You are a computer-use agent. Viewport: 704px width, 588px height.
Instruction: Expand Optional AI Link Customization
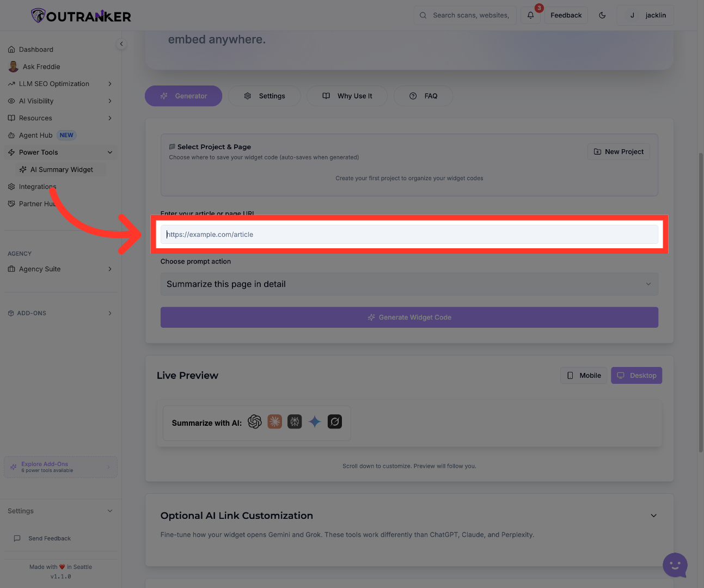click(x=653, y=515)
